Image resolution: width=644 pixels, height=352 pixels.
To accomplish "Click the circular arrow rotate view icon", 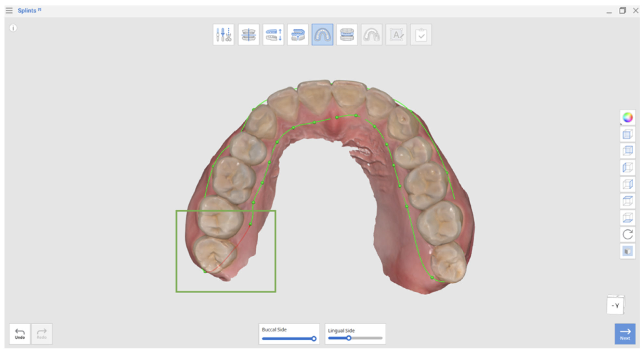I will pyautogui.click(x=628, y=234).
